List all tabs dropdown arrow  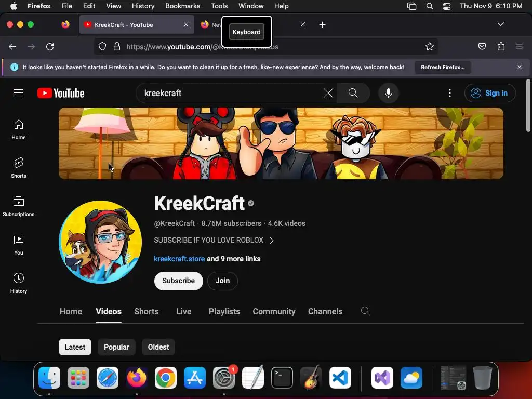click(500, 24)
